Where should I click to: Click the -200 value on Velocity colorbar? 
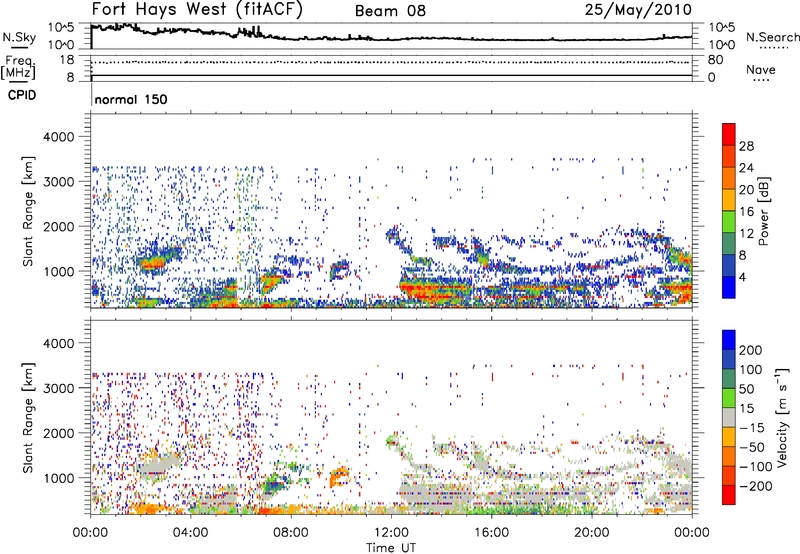(755, 487)
